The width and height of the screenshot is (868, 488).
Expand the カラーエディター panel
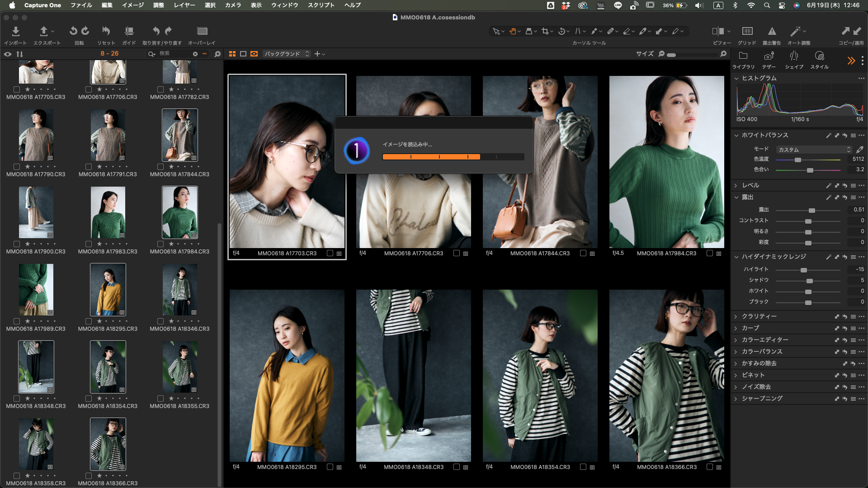click(x=736, y=340)
